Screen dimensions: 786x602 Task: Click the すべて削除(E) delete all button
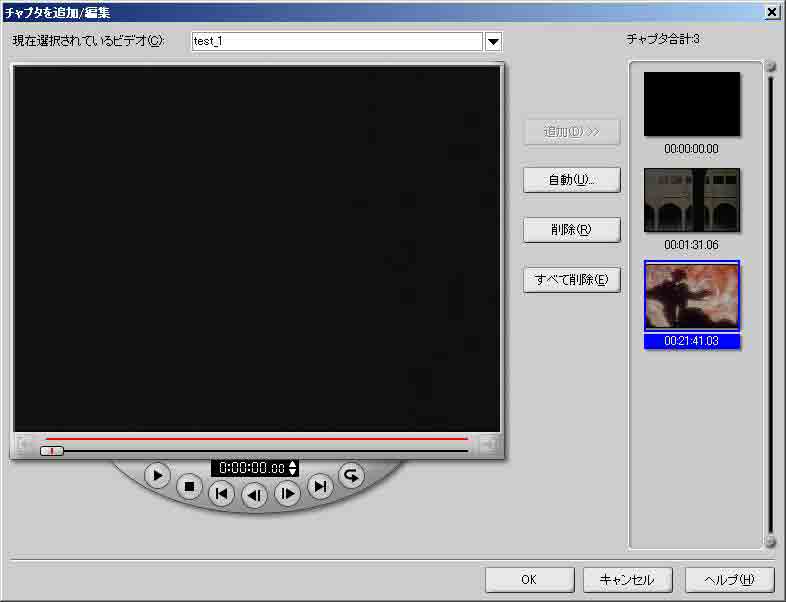572,280
